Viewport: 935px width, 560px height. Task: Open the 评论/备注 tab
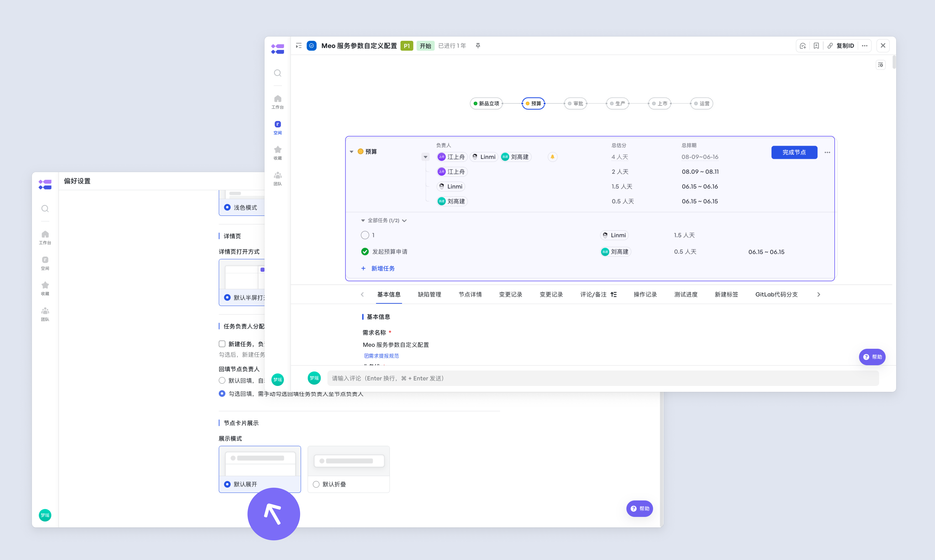point(593,294)
